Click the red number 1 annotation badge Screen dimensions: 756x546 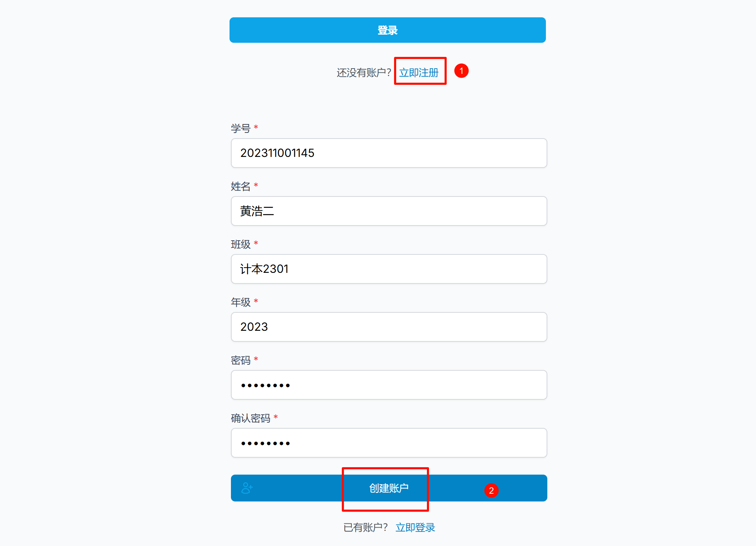pos(461,71)
